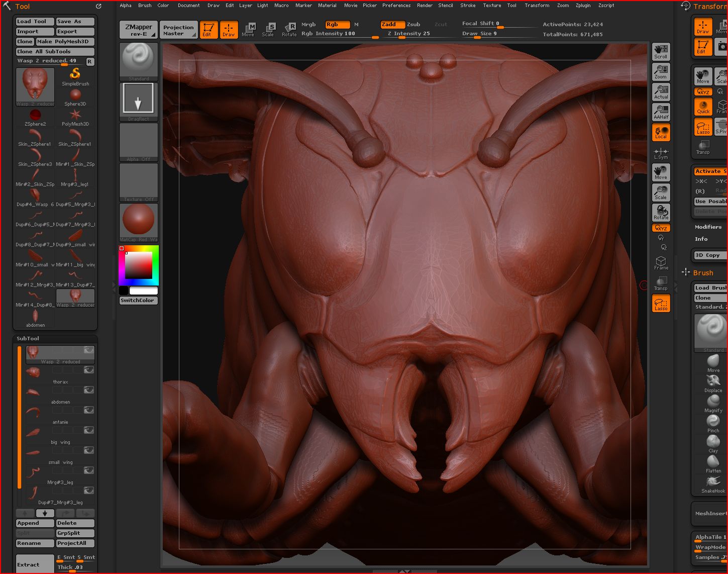Open the Zplugin menu
The height and width of the screenshot is (574, 728).
pos(583,6)
